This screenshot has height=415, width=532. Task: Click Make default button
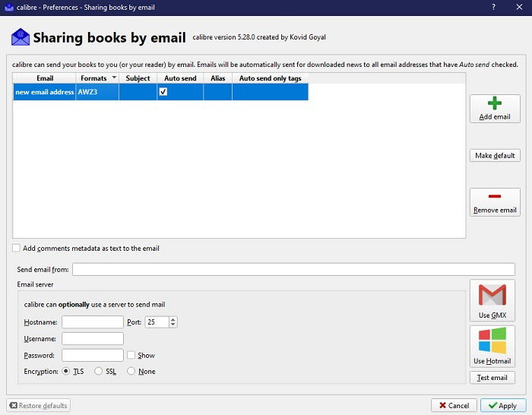pyautogui.click(x=495, y=155)
